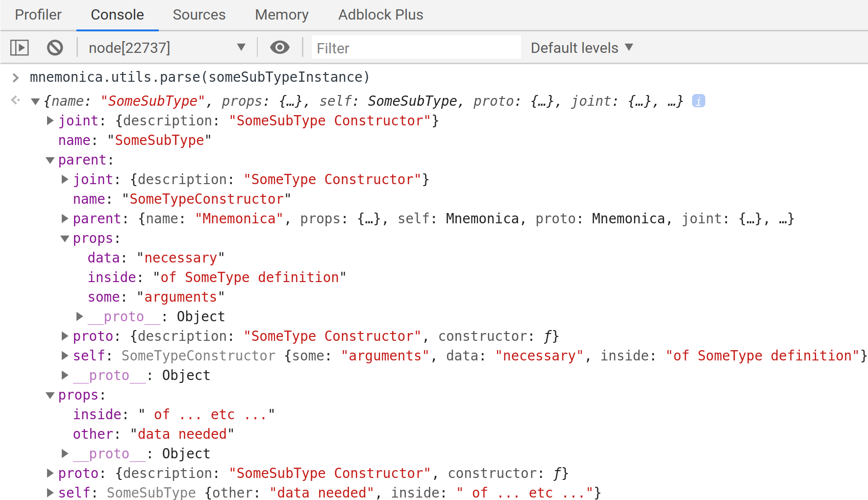Expand the SomeSubType Constructor joint entry

[x=50, y=120]
